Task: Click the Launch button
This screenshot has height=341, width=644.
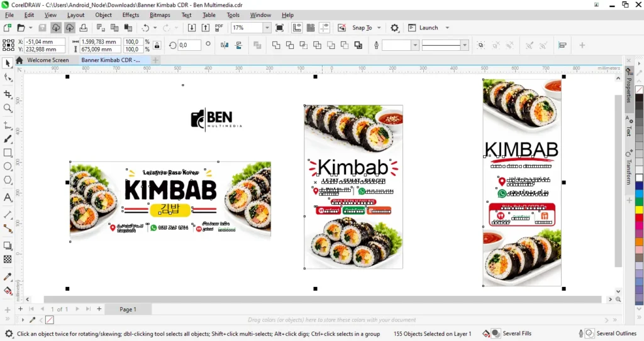Action: [423, 28]
